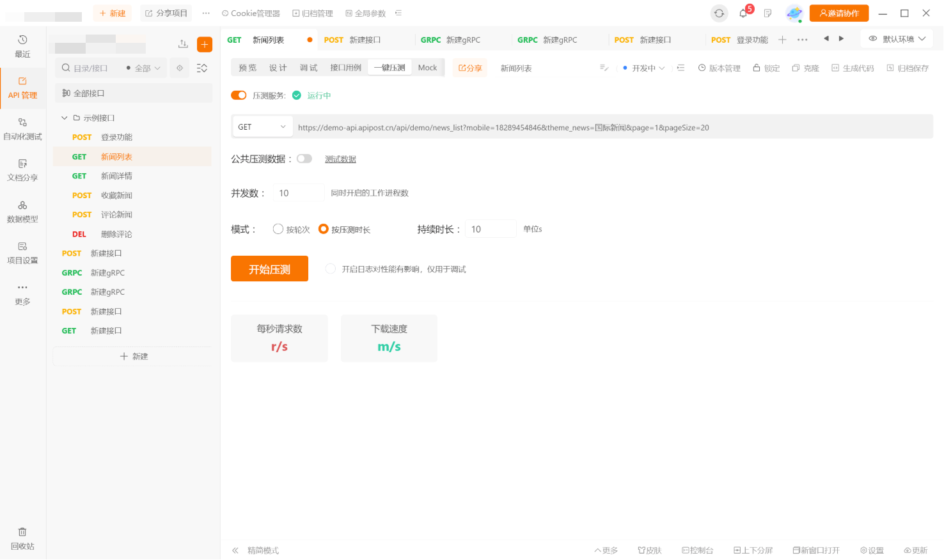Open the POST 登录功能 tab
Image resolution: width=944 pixels, height=560 pixels.
coord(739,40)
